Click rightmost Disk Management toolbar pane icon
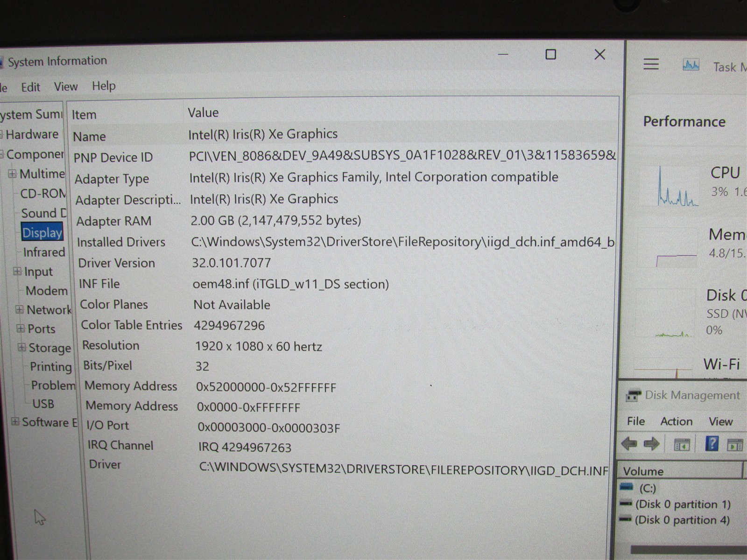The height and width of the screenshot is (560, 747). pyautogui.click(x=735, y=445)
